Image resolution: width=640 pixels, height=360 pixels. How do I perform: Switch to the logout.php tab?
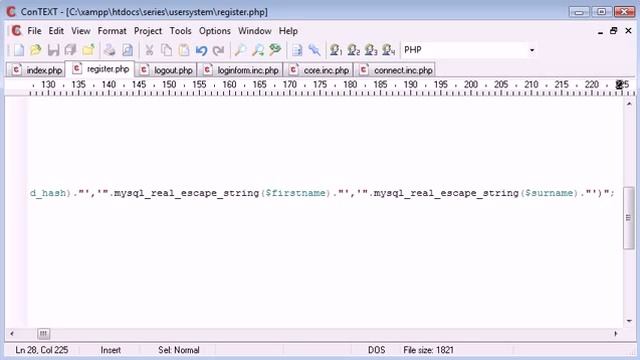pyautogui.click(x=166, y=70)
